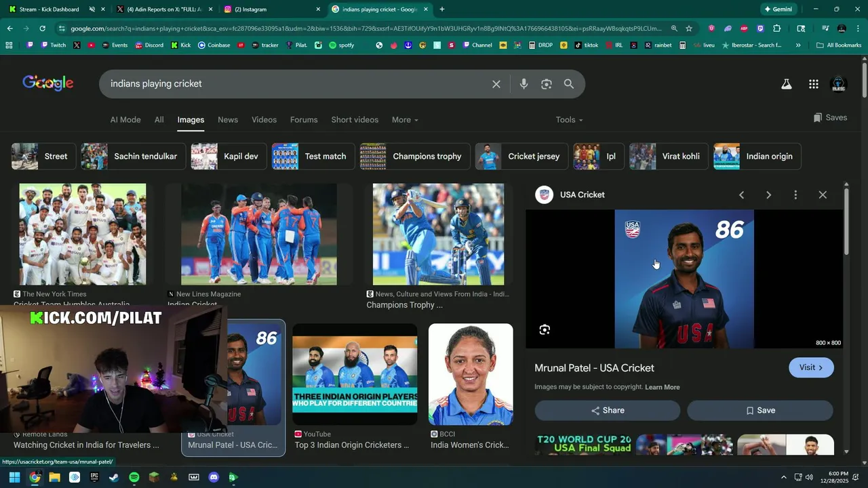Reload the page
The width and height of the screenshot is (868, 488).
point(42,28)
